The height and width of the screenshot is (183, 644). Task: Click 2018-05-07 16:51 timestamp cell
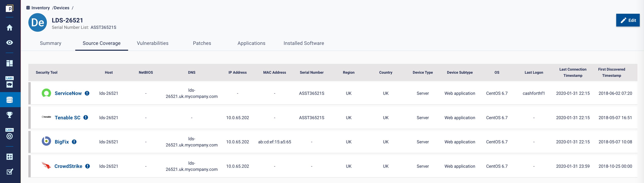[x=615, y=118]
